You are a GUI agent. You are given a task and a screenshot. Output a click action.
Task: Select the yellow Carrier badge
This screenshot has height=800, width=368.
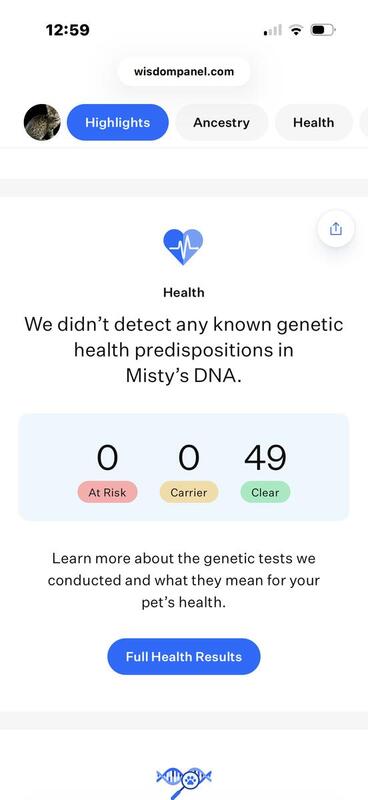(x=189, y=492)
